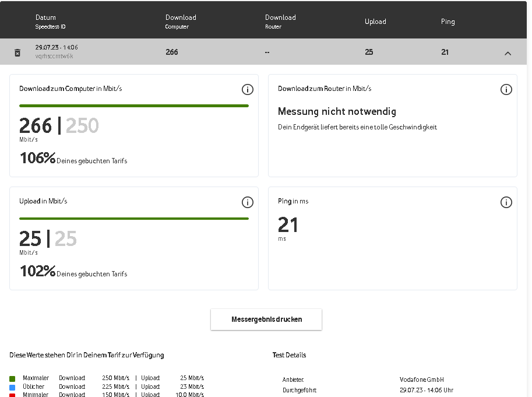Click the 266 download value in the row
The image size is (532, 397).
tap(172, 52)
